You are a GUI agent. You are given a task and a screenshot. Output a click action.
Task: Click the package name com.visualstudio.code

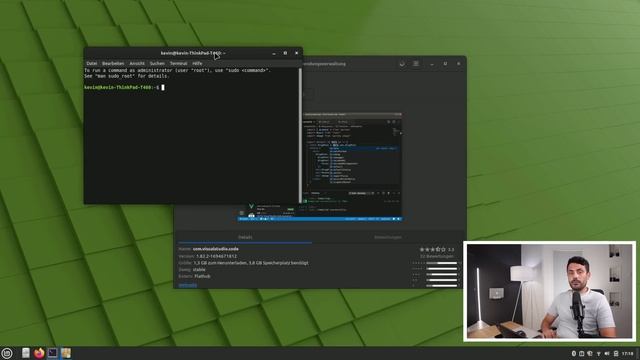pos(216,249)
